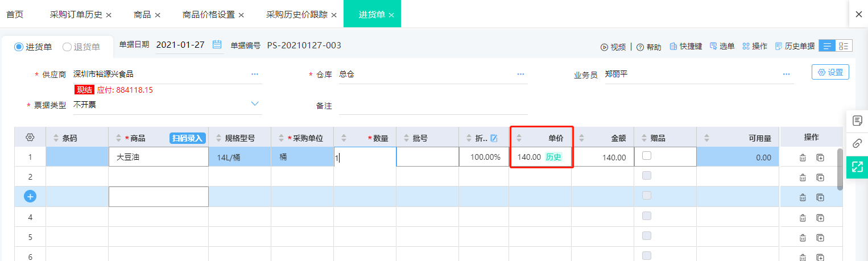
Task: Click the table's vertical scrollbar
Action: tap(840, 169)
